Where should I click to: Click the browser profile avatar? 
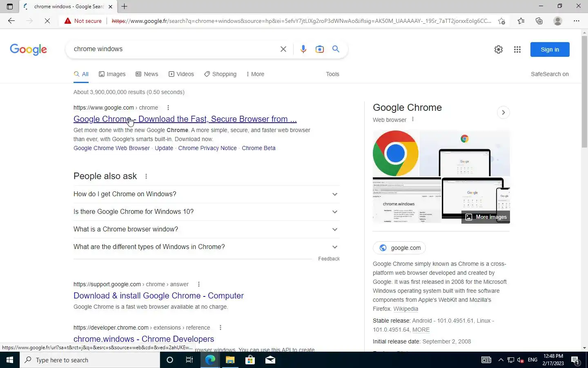[558, 21]
